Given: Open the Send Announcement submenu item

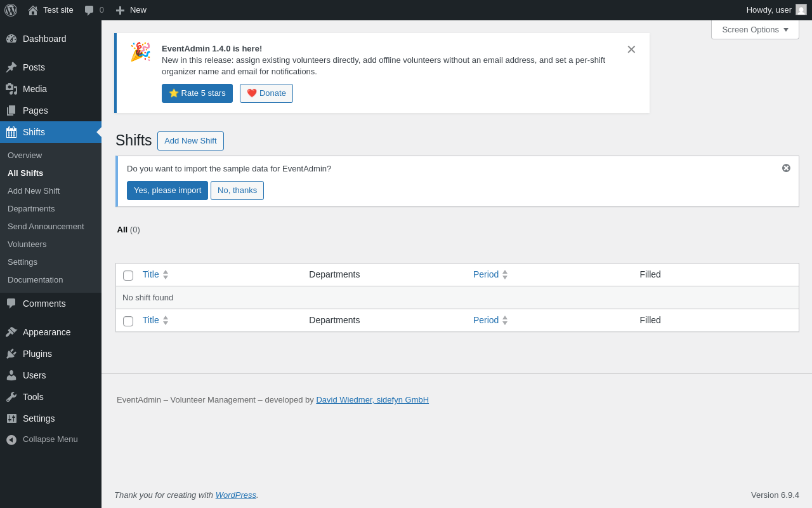Looking at the screenshot, I should pos(46,226).
